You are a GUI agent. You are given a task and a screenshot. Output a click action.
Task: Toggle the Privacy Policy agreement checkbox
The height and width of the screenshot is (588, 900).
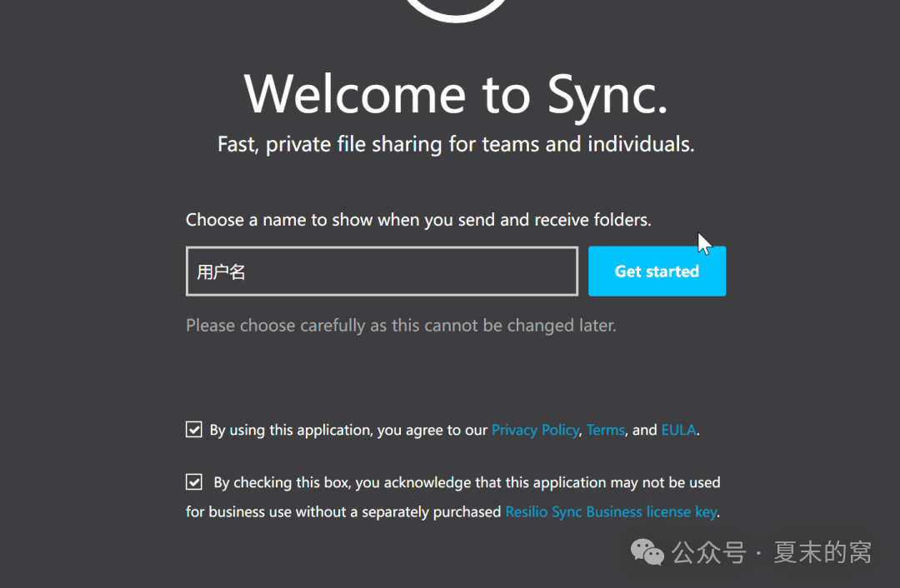[194, 430]
